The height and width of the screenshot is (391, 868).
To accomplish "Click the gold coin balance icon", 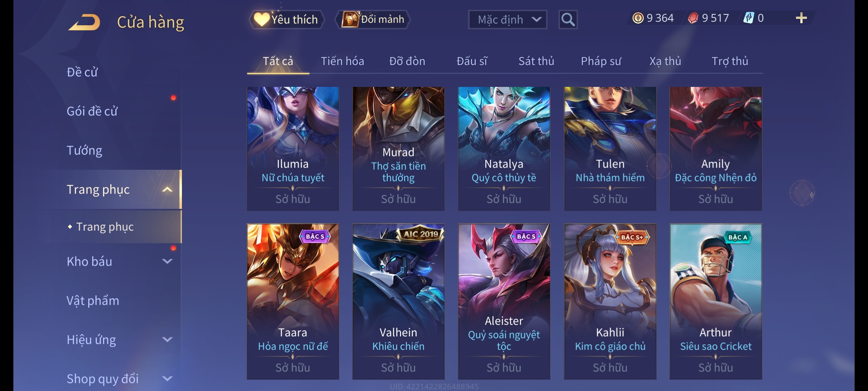I will tap(638, 18).
